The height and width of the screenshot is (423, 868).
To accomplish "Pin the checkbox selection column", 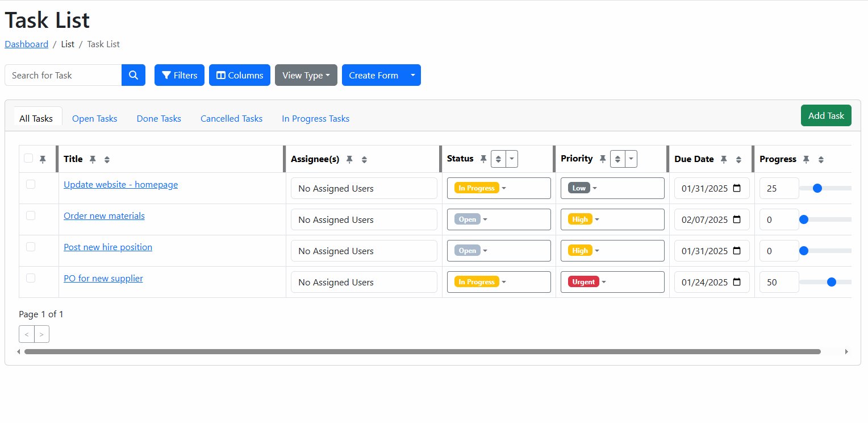I will [43, 160].
